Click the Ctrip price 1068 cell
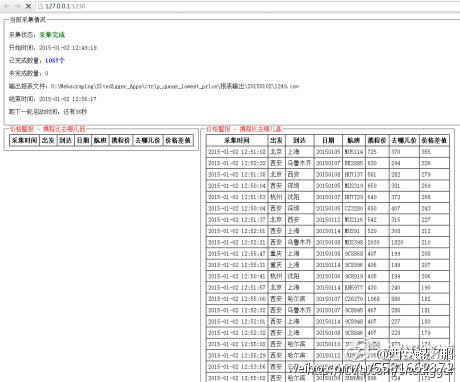460x382 pixels. (377, 299)
